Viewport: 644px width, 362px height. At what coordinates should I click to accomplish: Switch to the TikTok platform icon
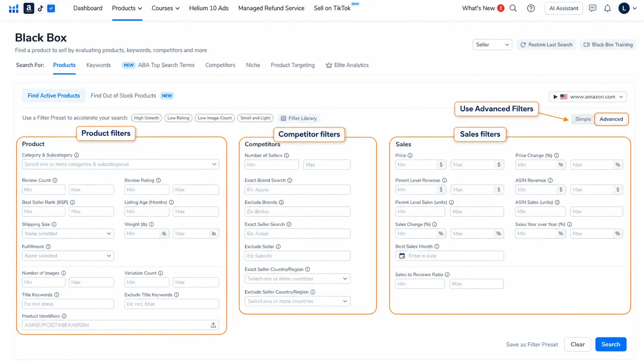click(x=40, y=8)
